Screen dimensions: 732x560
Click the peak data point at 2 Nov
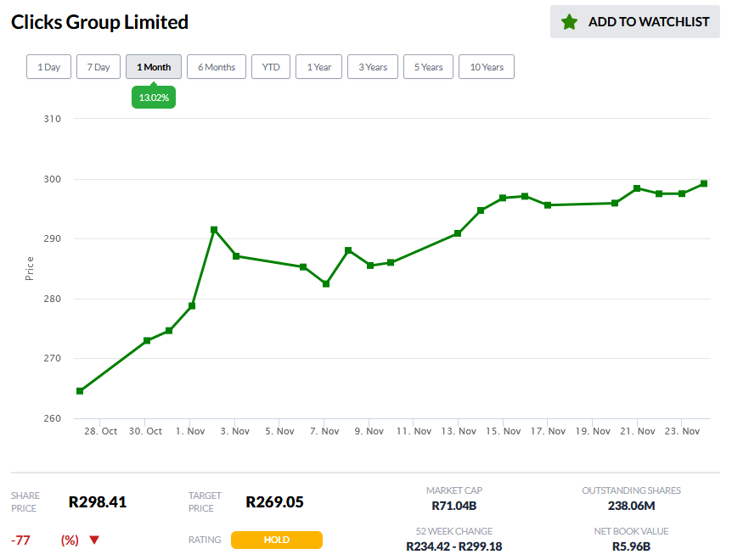pyautogui.click(x=214, y=229)
